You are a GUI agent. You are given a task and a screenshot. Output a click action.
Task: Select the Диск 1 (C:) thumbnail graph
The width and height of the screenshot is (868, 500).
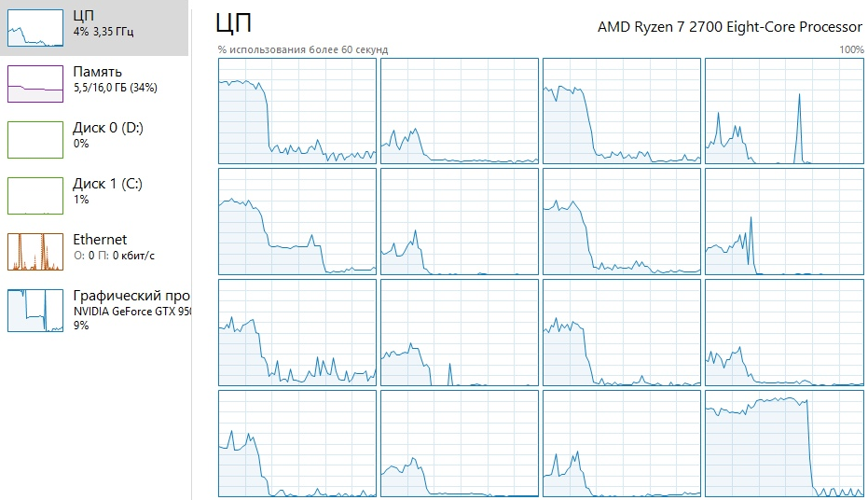point(35,196)
